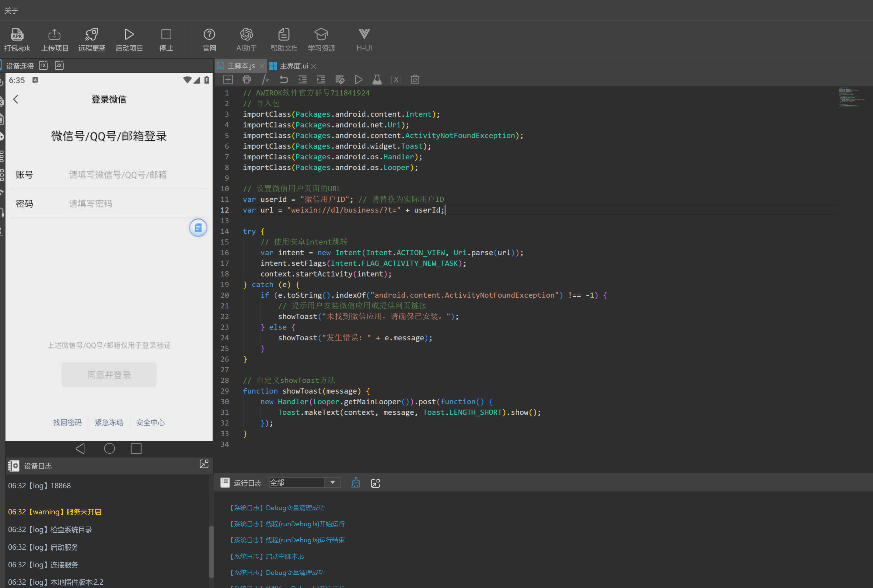Viewport: 873px width, 588px height.
Task: Click the print icon in editor toolbar
Action: [x=247, y=79]
